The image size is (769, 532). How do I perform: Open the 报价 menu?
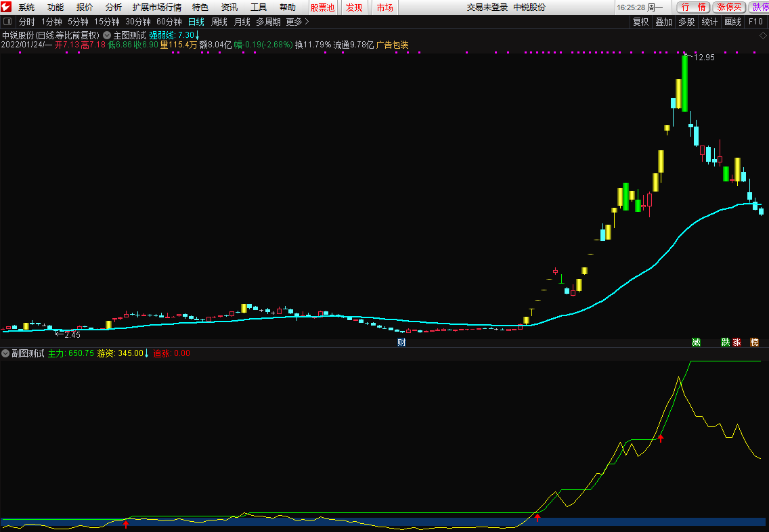coord(85,7)
